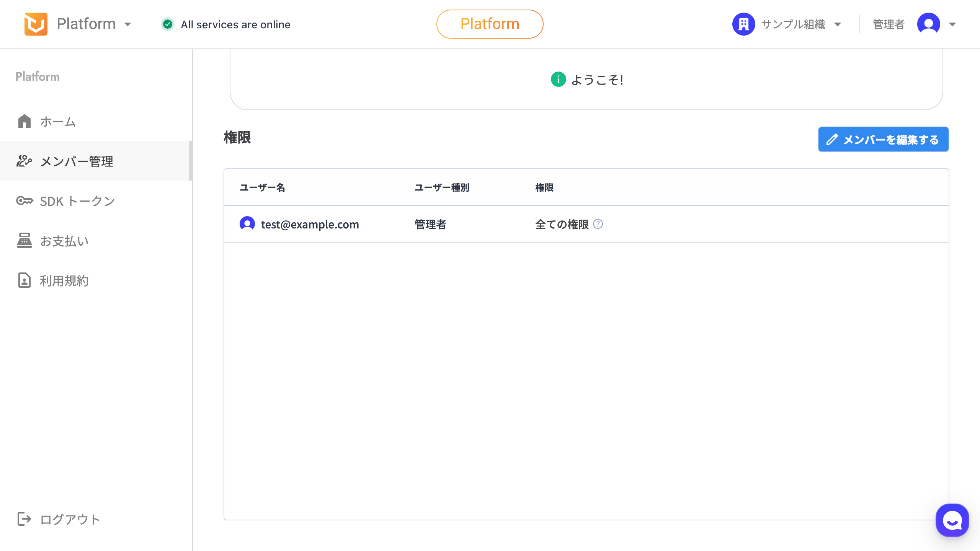Select メンバー管理 in the sidebar
The image size is (980, 551).
point(77,161)
